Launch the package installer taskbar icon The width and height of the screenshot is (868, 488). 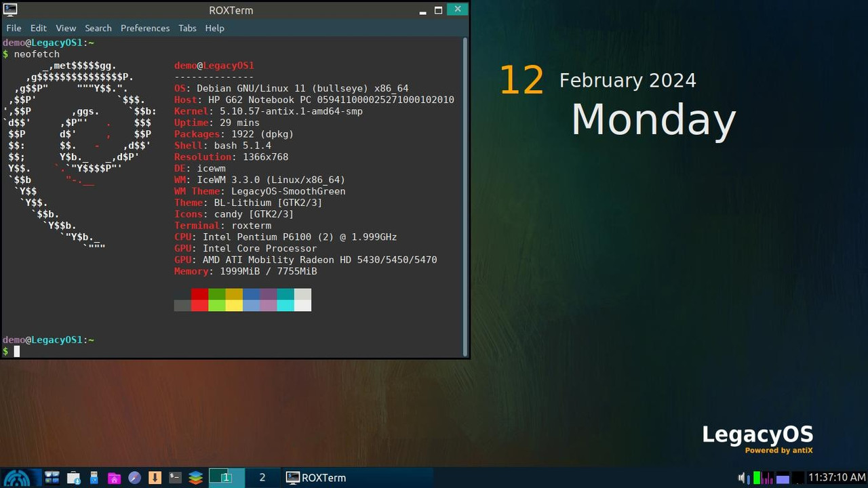[73, 478]
